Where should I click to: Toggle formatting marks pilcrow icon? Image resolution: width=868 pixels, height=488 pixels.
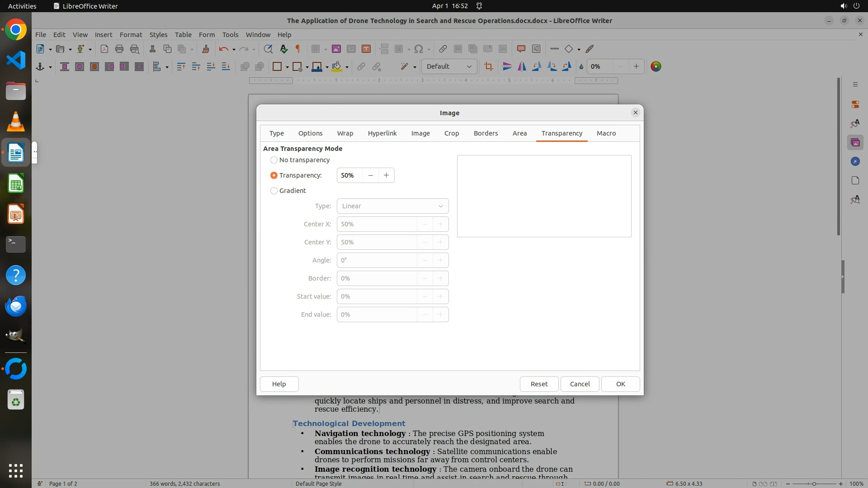298,49
